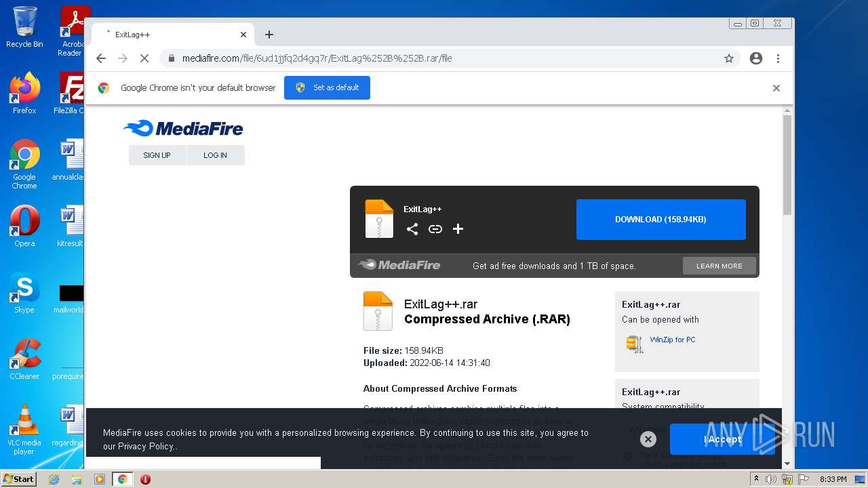Click the browser back arrow
868x488 pixels.
[x=101, y=58]
